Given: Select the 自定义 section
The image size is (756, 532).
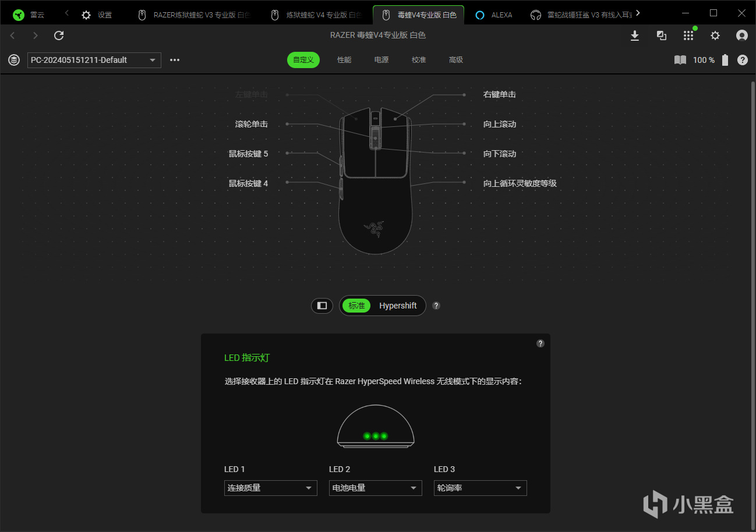Looking at the screenshot, I should click(303, 60).
